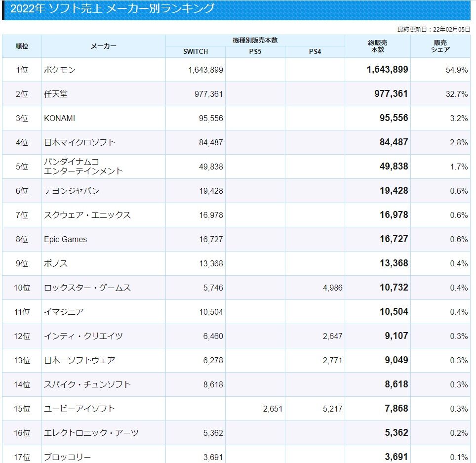Click the 順位 column header
The width and height of the screenshot is (476, 463).
coord(22,46)
